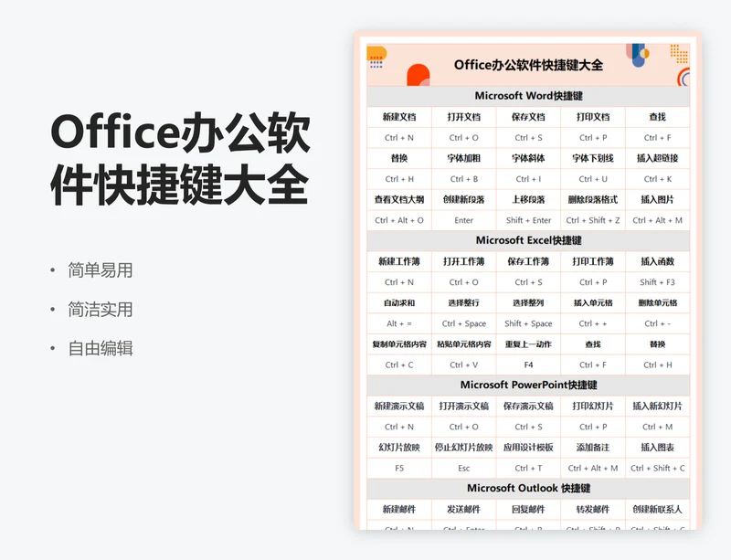This screenshot has height=560, width=731.
Task: Click the 删除单元格 cell
Action: click(x=657, y=303)
